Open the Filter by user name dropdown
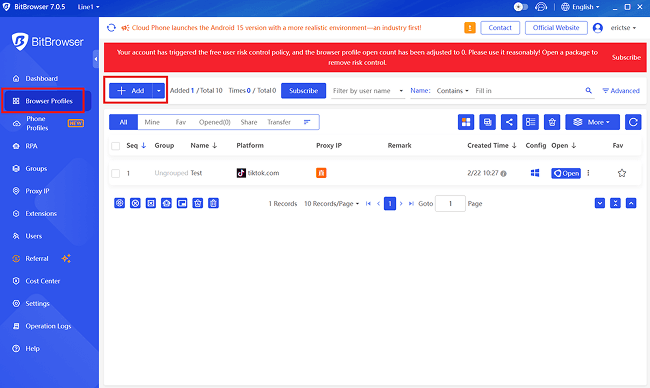 368,90
